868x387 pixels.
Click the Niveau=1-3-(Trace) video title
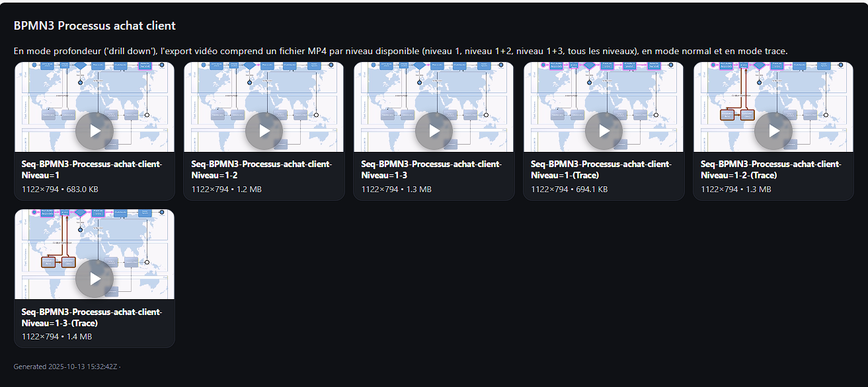pos(92,317)
